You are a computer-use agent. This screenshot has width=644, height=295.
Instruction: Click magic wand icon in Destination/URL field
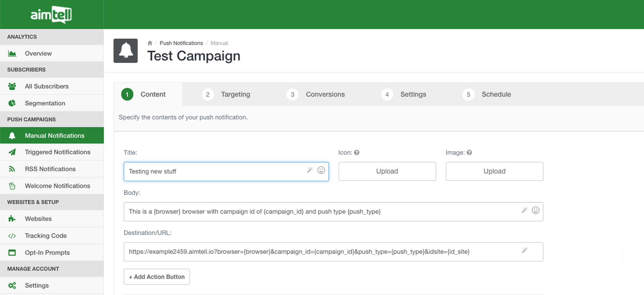tap(524, 250)
